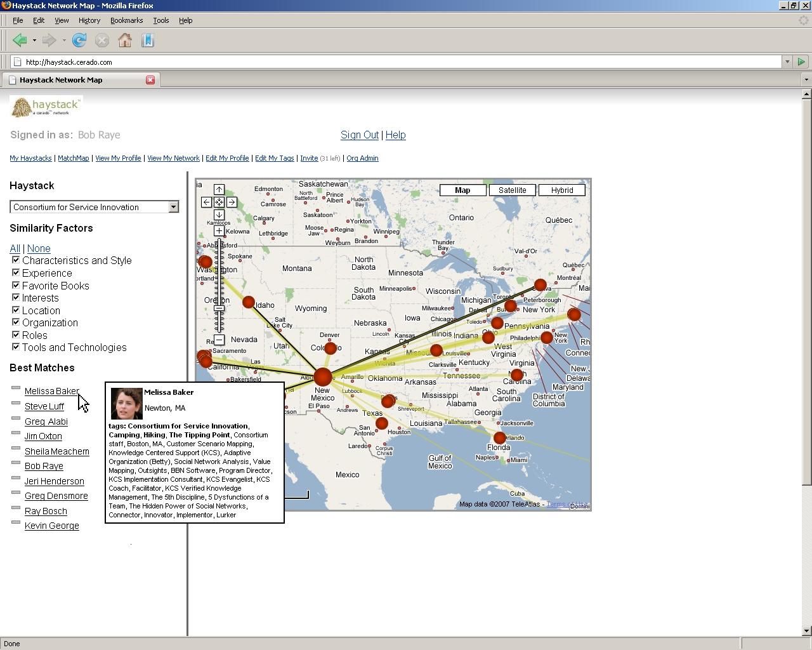Uncheck Characteristics and Style factor
This screenshot has height=650, width=812.
point(16,260)
